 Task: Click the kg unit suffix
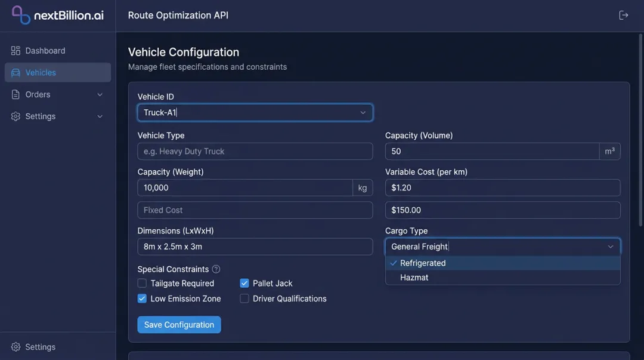[x=363, y=187]
